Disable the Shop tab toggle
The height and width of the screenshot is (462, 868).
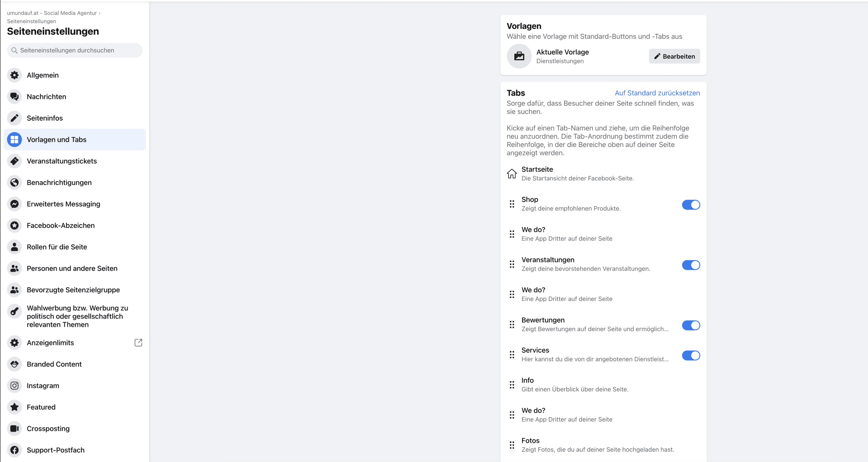(691, 205)
